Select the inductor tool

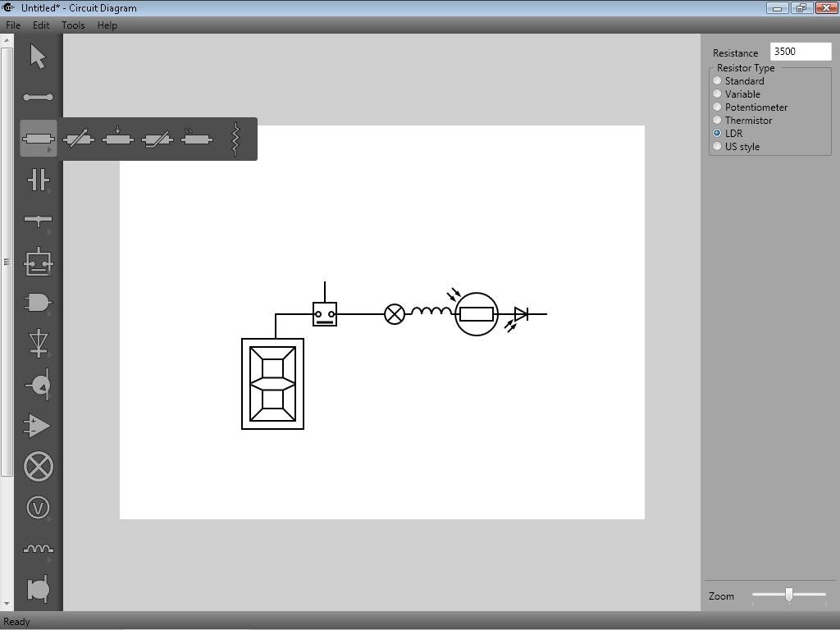coord(37,548)
